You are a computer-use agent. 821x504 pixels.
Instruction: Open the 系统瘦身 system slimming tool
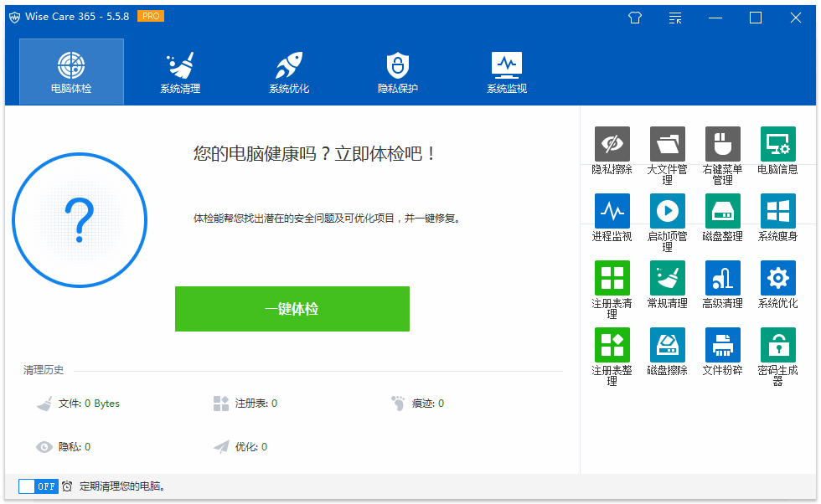tap(777, 212)
